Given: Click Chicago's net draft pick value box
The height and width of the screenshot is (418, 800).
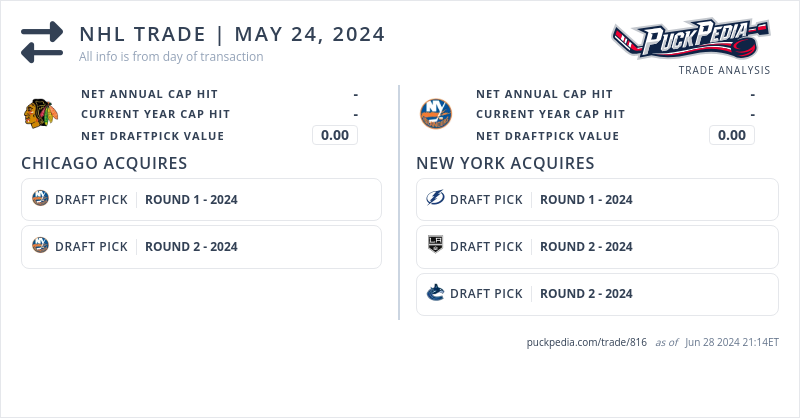Looking at the screenshot, I should pyautogui.click(x=335, y=135).
